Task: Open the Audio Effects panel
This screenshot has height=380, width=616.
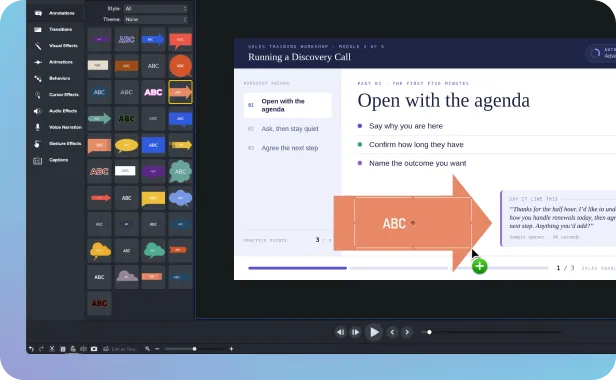Action: click(x=55, y=111)
